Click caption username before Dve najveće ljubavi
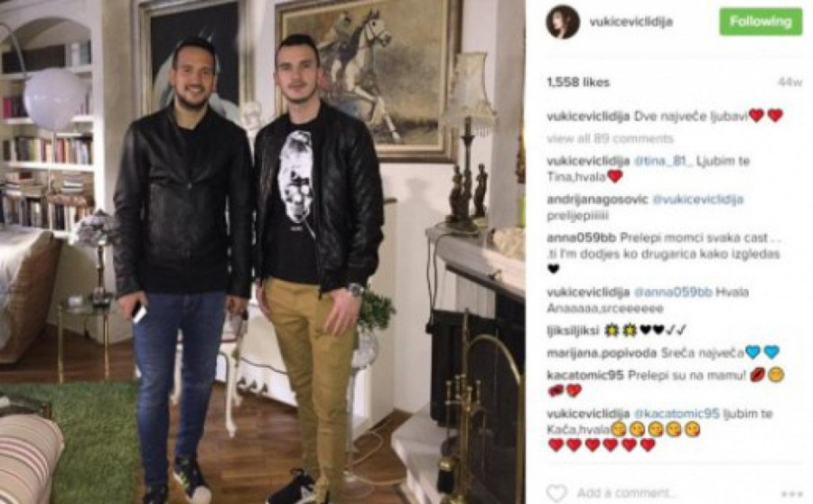Viewport: 813px width, 504px height. [x=588, y=117]
